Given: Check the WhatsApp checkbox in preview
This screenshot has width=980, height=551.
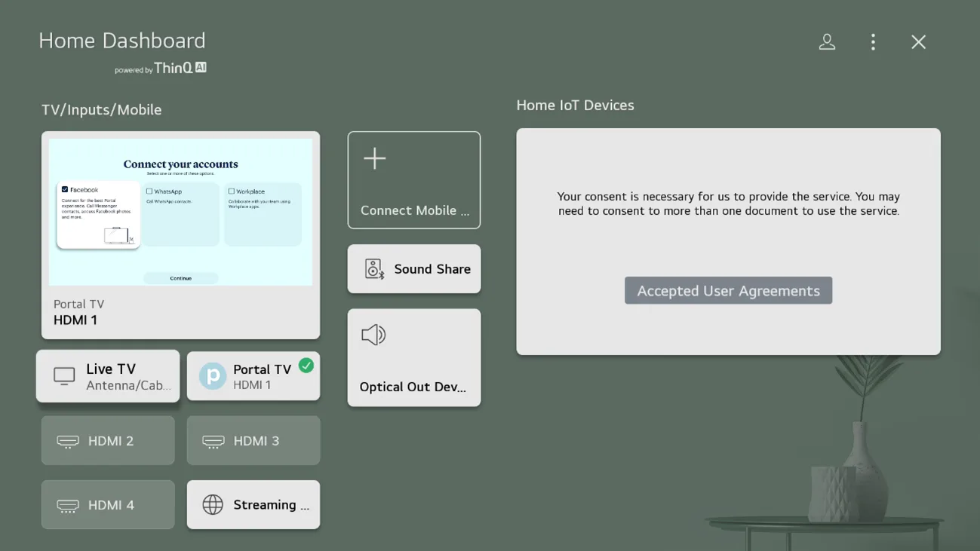Looking at the screenshot, I should click(149, 191).
